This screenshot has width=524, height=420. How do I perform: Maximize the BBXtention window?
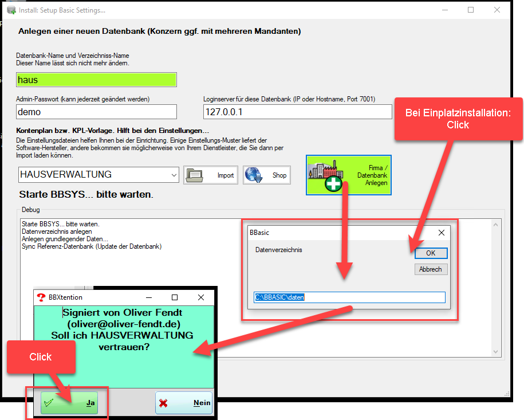tap(175, 297)
